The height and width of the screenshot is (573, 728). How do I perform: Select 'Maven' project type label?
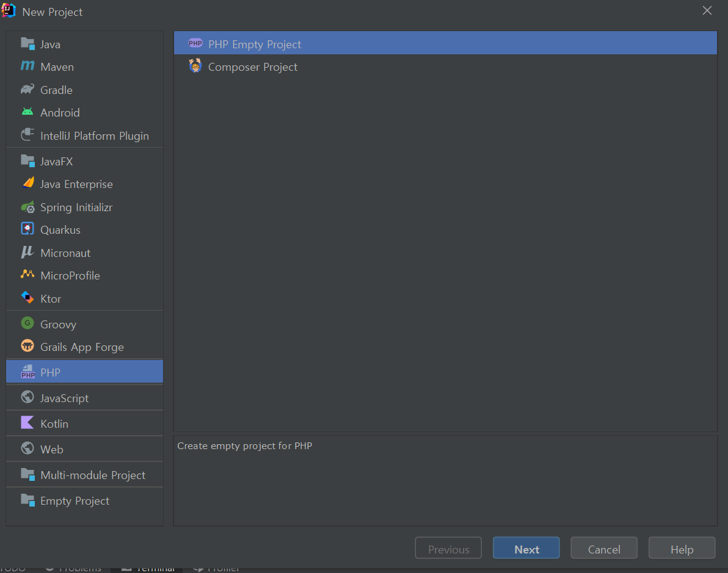pos(57,67)
